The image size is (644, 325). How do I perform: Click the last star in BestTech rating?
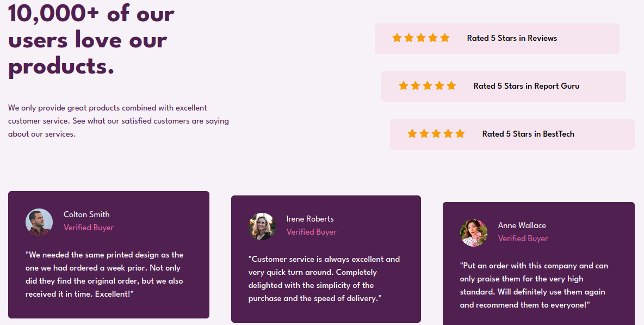coord(460,133)
